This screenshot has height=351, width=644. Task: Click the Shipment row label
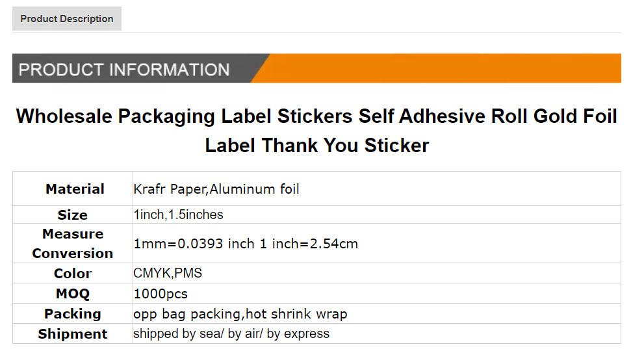coord(73,333)
